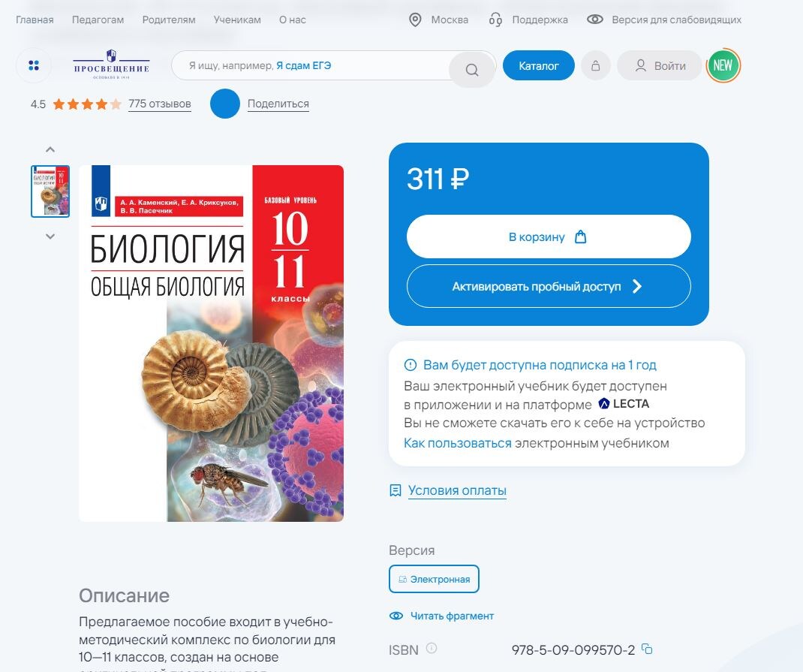The width and height of the screenshot is (803, 672).
Task: Select the book cover thumbnail
Action: tap(50, 191)
